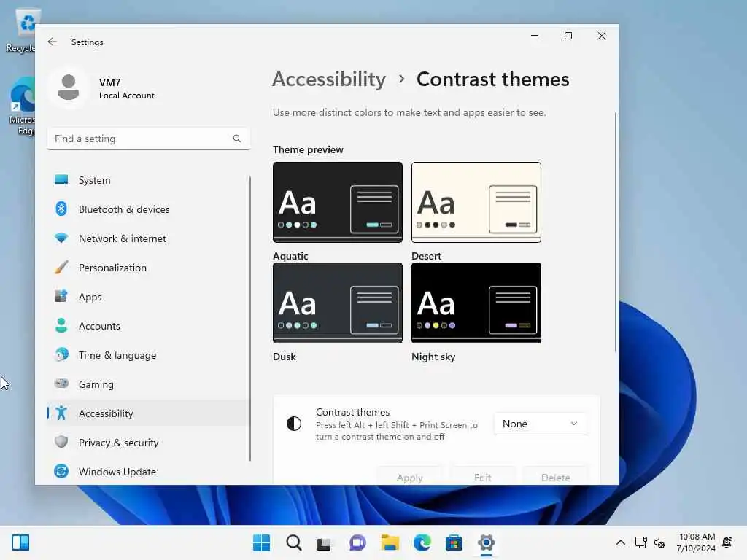Select the Night sky theme preview

[476, 303]
